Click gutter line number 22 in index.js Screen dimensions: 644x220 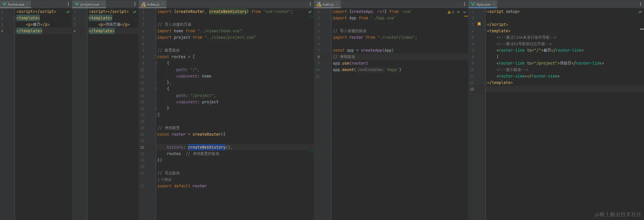142,147
